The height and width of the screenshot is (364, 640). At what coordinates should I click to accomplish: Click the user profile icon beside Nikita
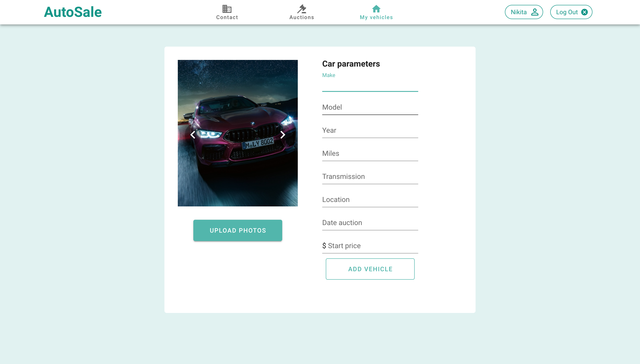coord(535,12)
